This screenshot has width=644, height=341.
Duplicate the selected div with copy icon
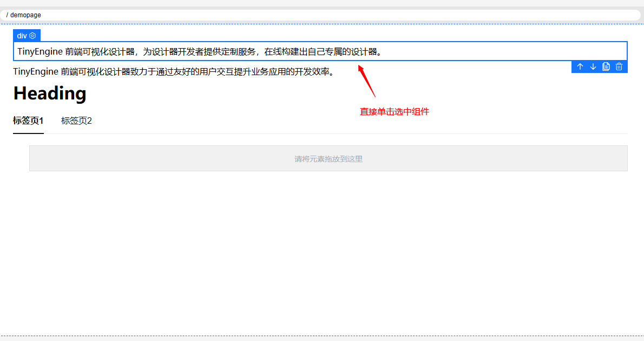tap(606, 66)
